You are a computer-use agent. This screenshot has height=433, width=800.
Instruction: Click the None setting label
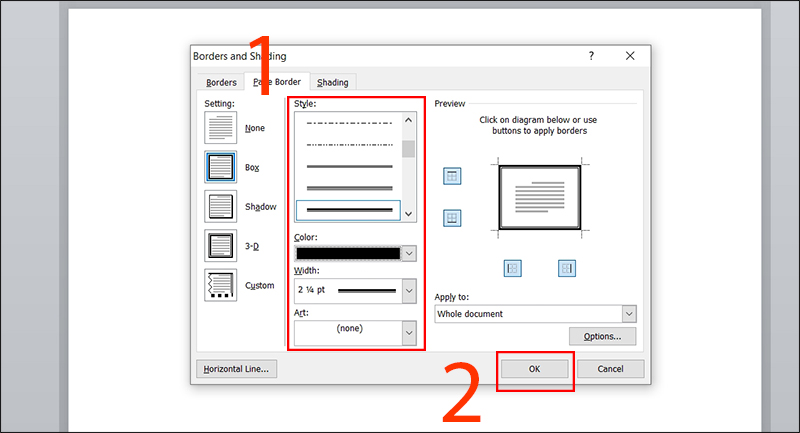[x=255, y=128]
